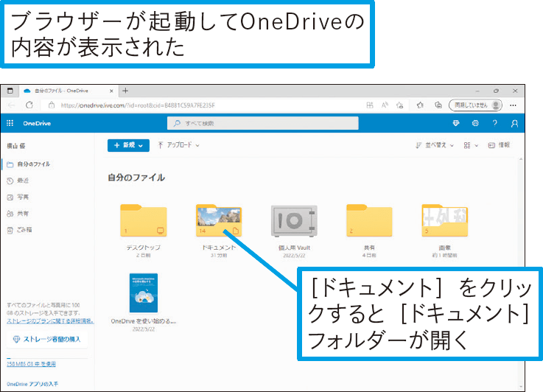543x392 pixels.
Task: Select the 自分のファイル - OneDrive browser tab
Action: point(69,91)
